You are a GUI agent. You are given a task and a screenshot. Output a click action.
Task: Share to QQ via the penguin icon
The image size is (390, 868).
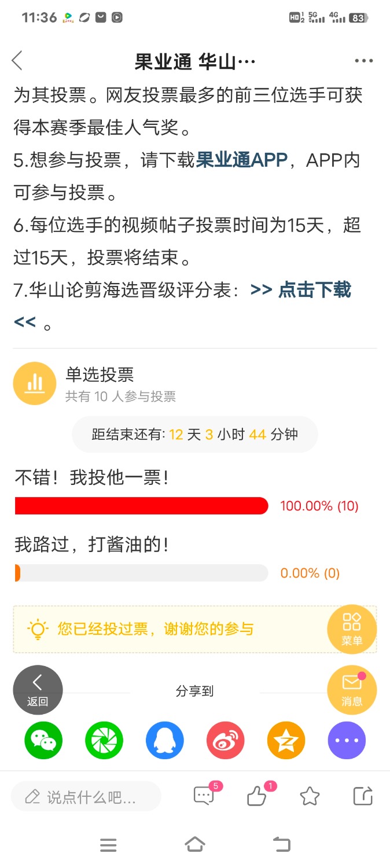point(165,740)
